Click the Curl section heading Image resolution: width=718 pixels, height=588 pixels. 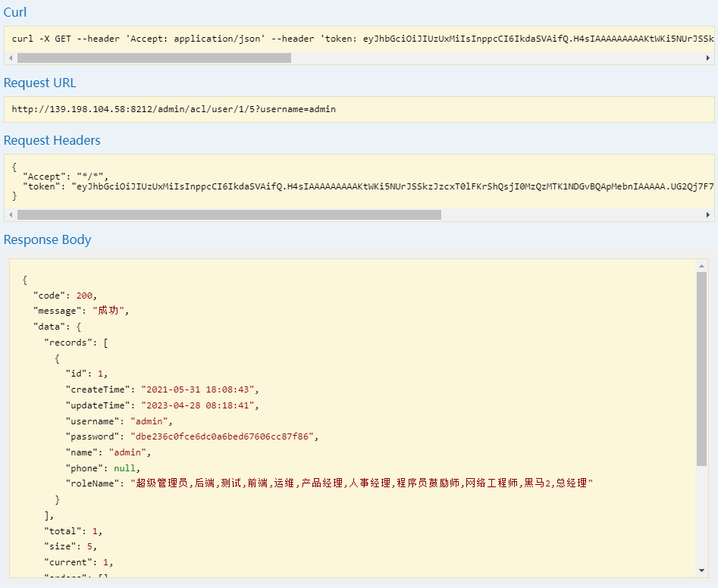tap(15, 12)
